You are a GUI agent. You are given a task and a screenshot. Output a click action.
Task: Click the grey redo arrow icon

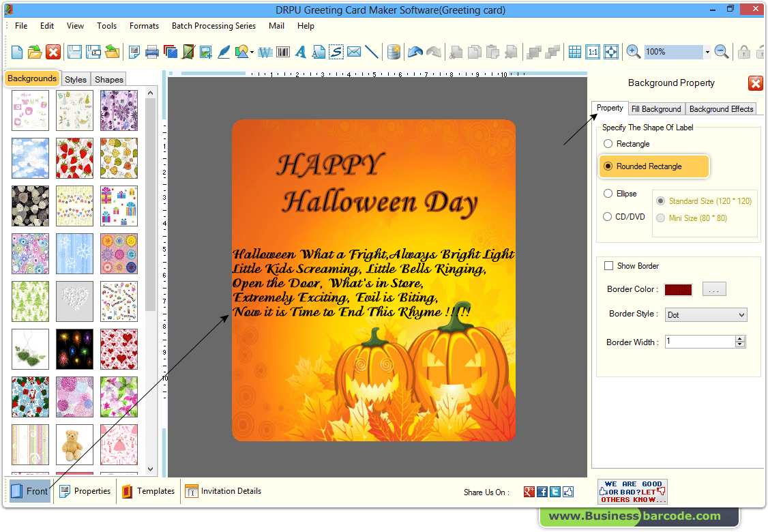pyautogui.click(x=434, y=52)
